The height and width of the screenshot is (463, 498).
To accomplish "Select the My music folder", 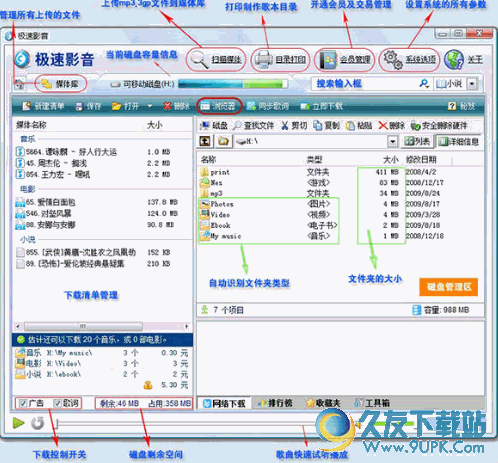I will [220, 236].
